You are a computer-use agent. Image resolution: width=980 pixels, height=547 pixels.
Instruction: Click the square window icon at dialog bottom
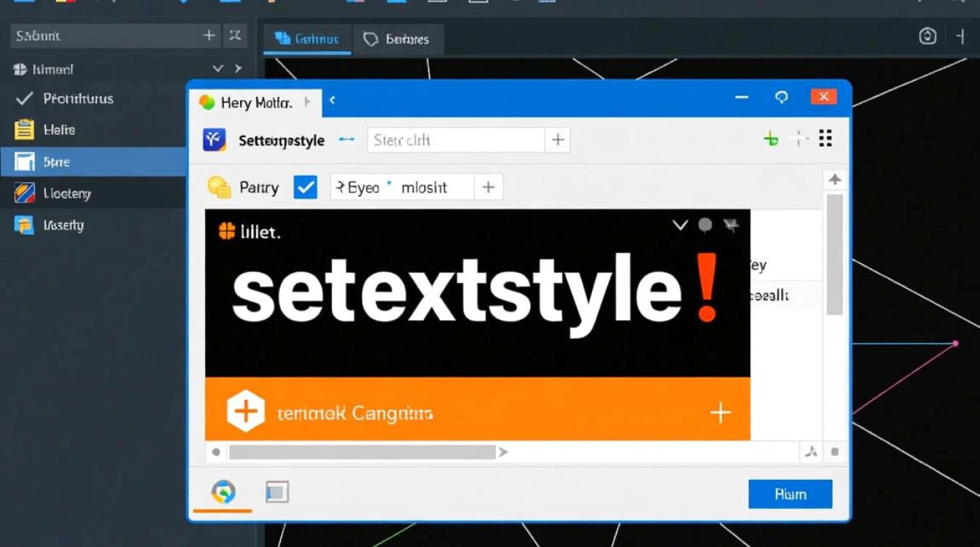click(x=277, y=492)
